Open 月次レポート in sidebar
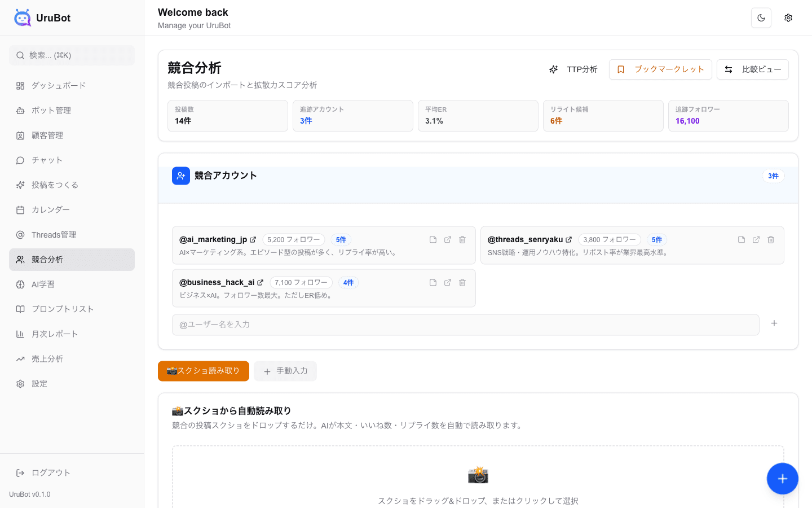The width and height of the screenshot is (812, 508). pyautogui.click(x=72, y=334)
